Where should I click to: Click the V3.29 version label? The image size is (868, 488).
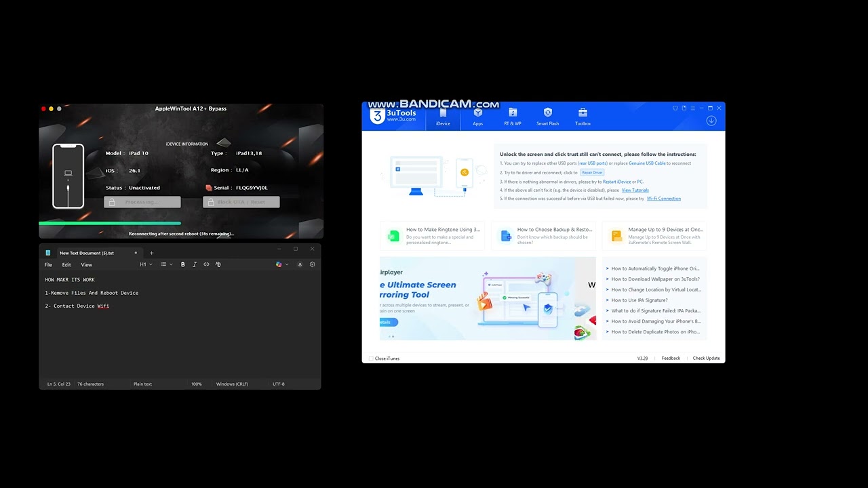click(x=642, y=359)
